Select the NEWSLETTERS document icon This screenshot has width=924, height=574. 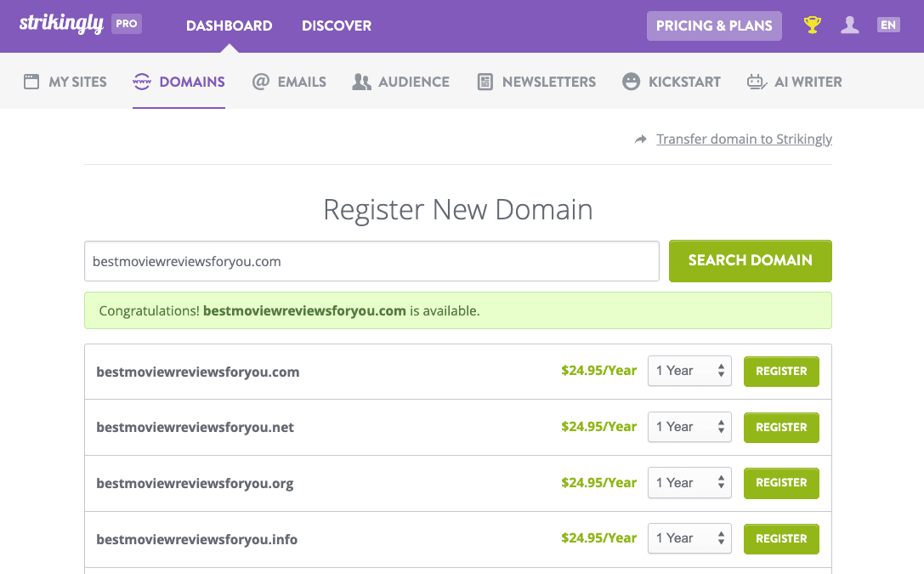point(485,81)
